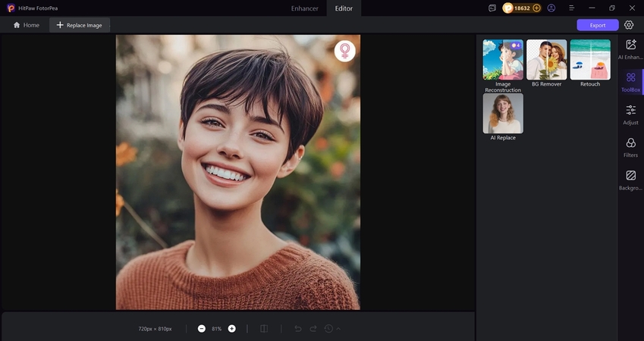Open the Background panel

click(630, 180)
